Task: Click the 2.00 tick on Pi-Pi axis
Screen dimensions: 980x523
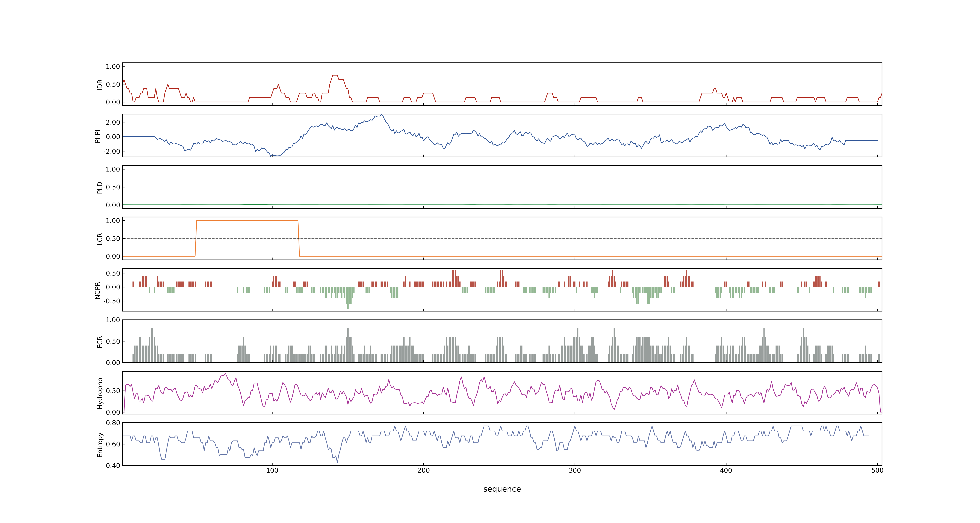Action: (x=113, y=122)
